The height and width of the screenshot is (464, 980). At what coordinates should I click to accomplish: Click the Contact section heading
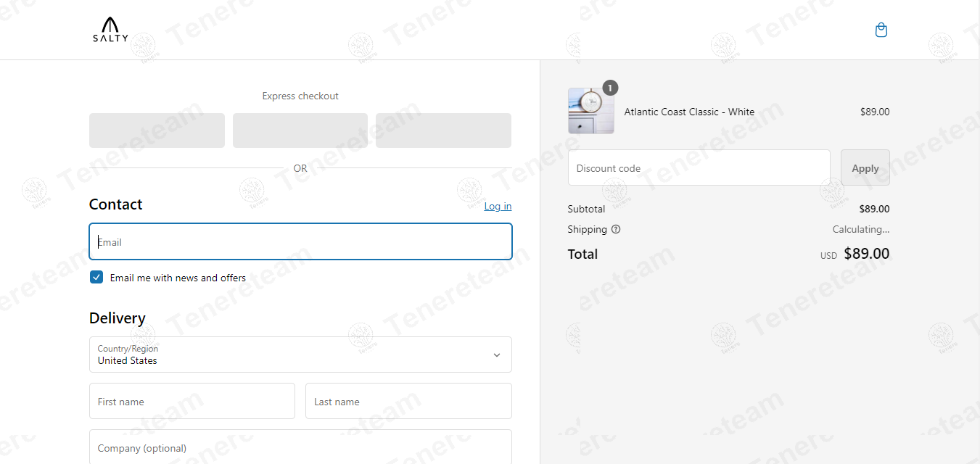(x=116, y=204)
